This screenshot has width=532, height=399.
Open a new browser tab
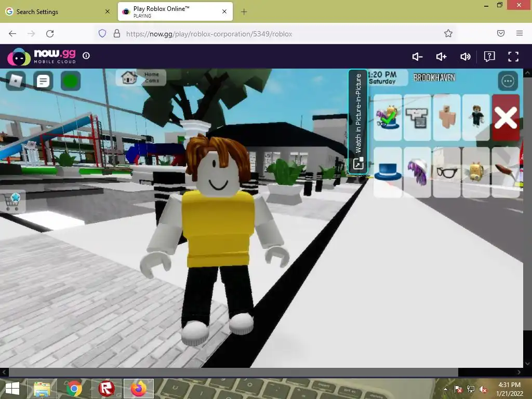coord(244,12)
